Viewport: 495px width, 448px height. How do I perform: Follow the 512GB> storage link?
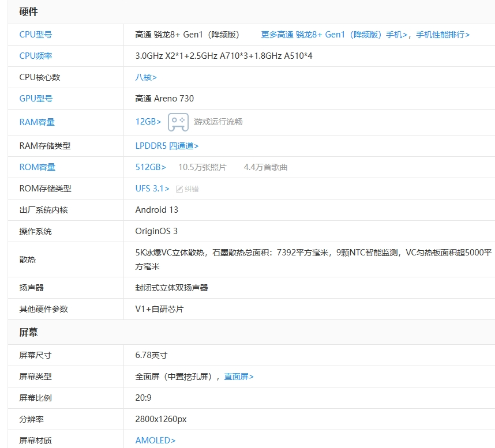(151, 167)
